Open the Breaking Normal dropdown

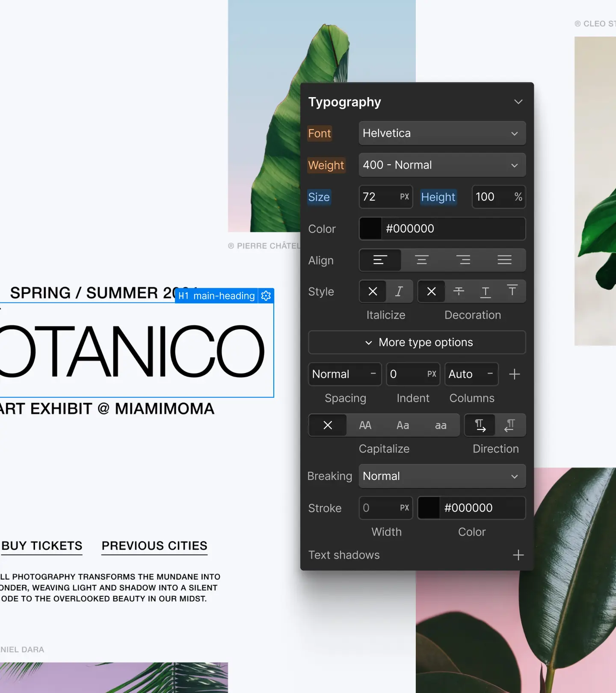click(442, 476)
